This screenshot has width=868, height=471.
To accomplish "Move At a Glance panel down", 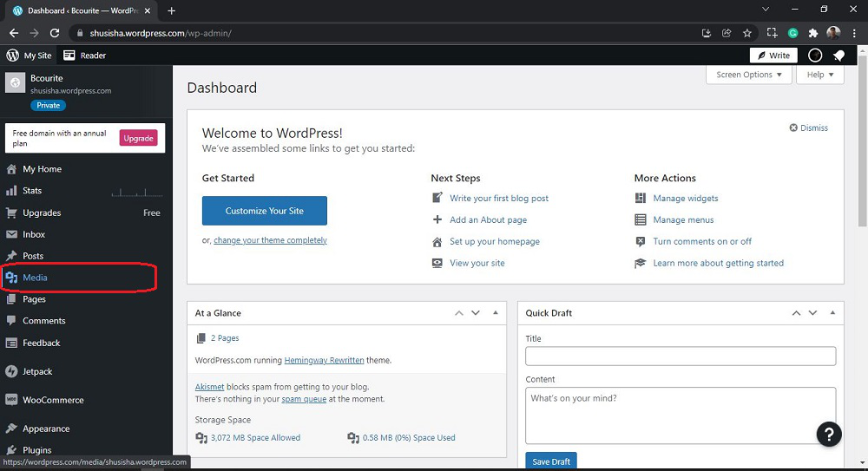I will click(x=476, y=313).
